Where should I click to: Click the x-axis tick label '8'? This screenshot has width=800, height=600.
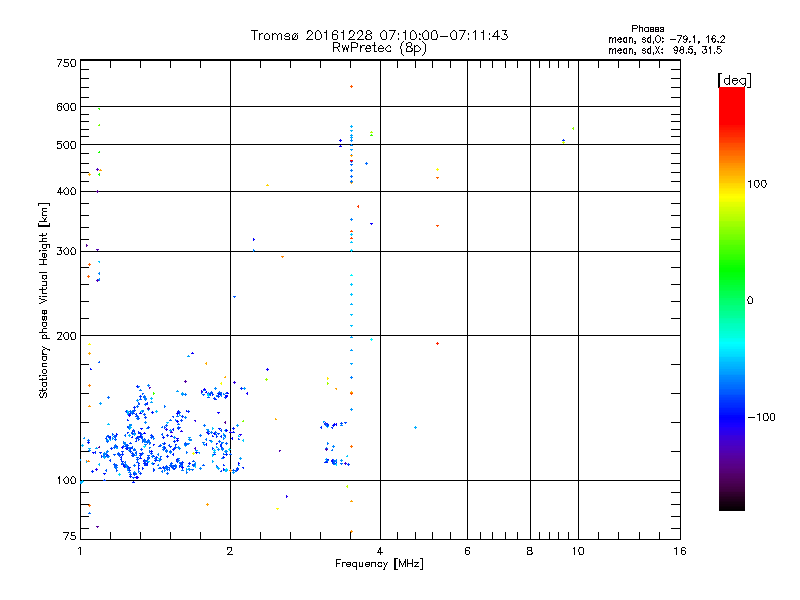click(x=530, y=551)
